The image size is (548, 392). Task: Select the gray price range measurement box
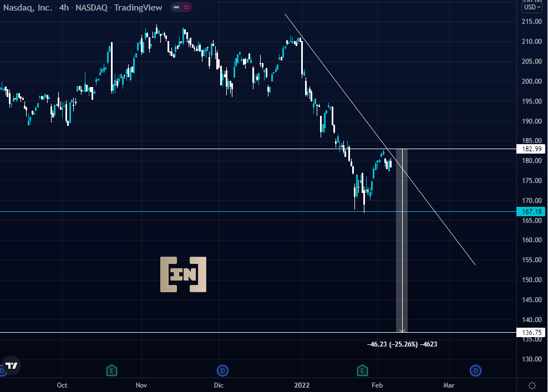(402, 241)
